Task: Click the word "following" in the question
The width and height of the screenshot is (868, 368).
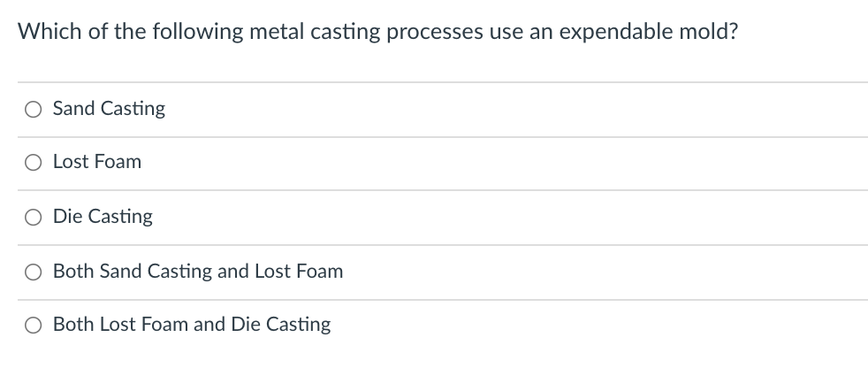Action: click(182, 31)
